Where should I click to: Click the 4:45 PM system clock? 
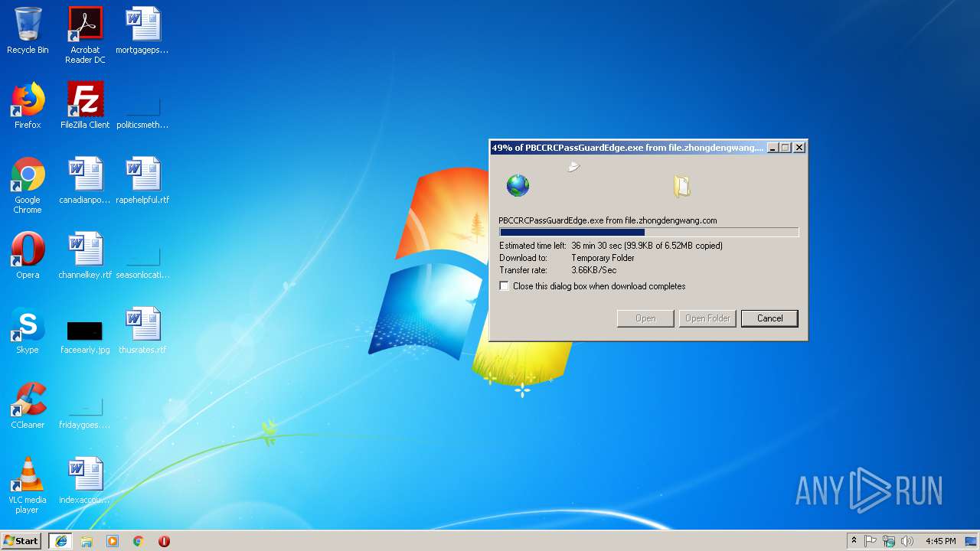940,541
